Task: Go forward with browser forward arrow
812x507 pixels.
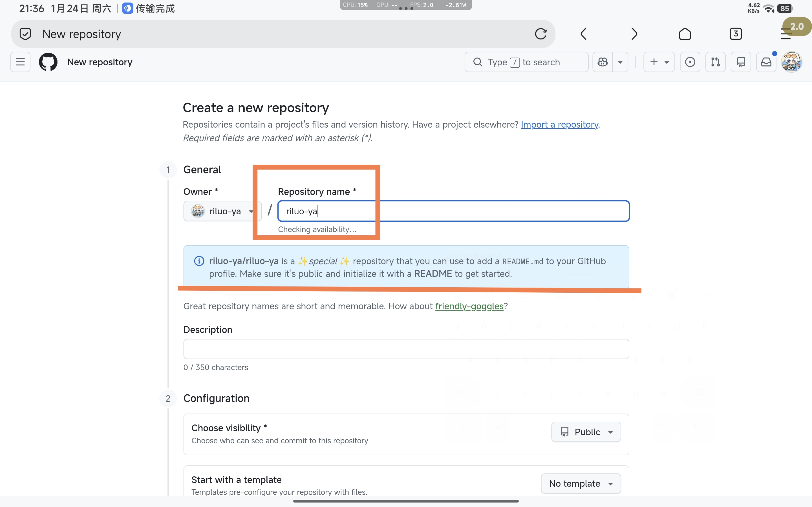Action: pos(634,34)
